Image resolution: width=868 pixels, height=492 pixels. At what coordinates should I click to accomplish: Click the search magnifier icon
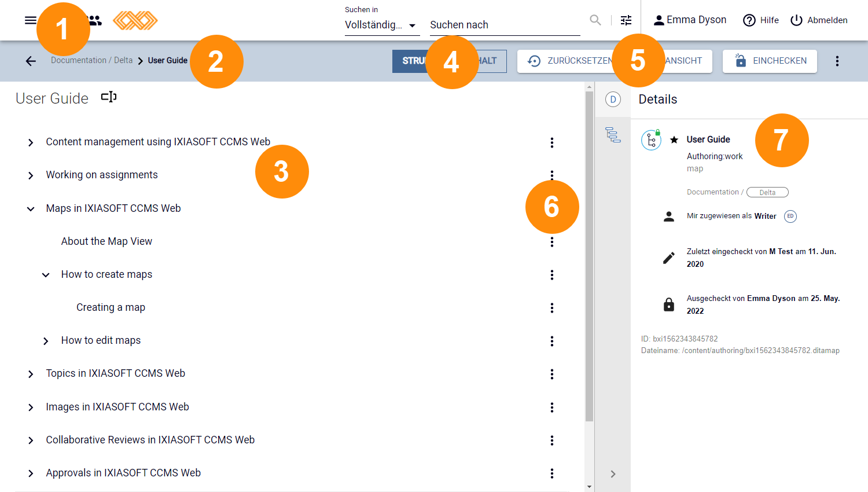point(595,20)
